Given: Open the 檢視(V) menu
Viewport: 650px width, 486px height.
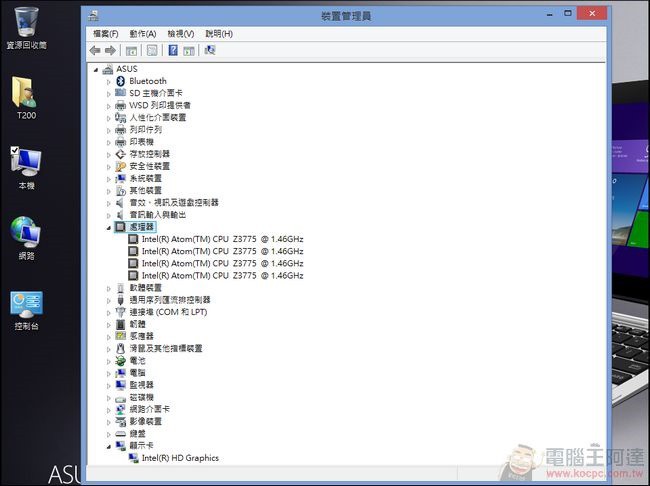Looking at the screenshot, I should pos(181,34).
